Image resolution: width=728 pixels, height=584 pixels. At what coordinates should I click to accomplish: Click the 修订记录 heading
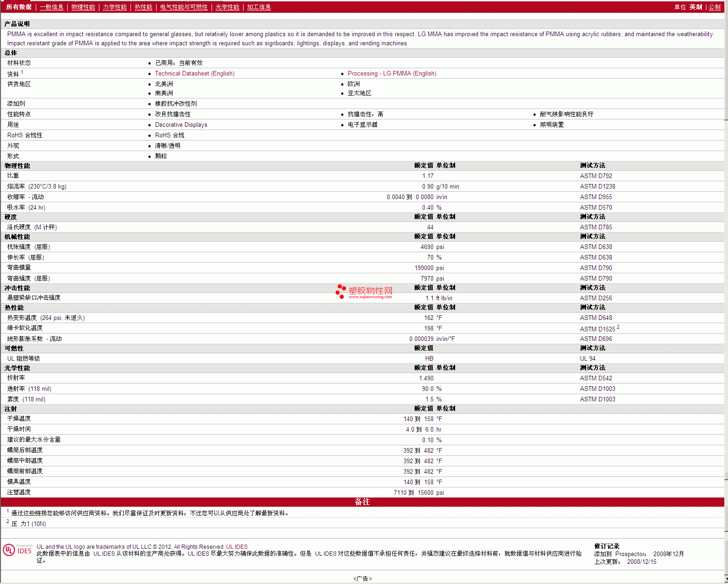pos(607,546)
